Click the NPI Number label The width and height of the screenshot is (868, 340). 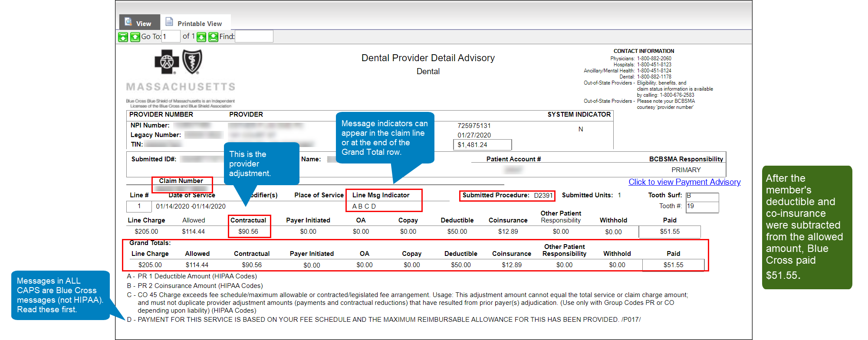tap(150, 125)
